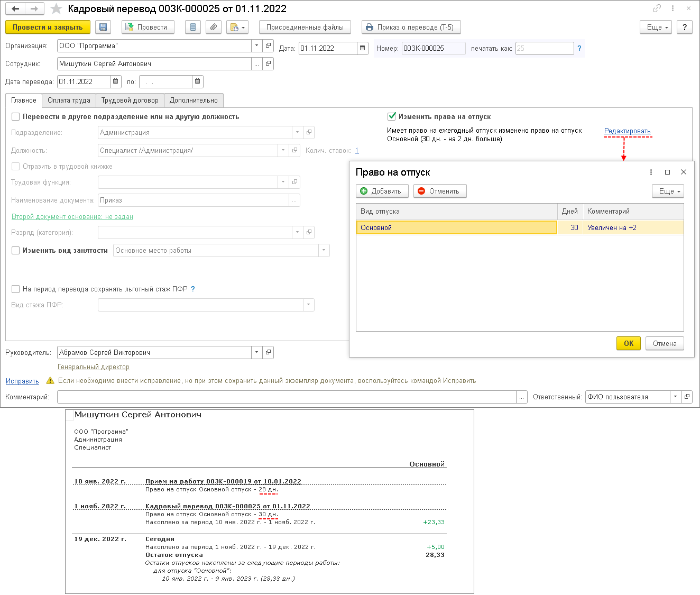This screenshot has width=700, height=595.
Task: Open Сотрудник record with the open icon
Action: click(x=268, y=63)
